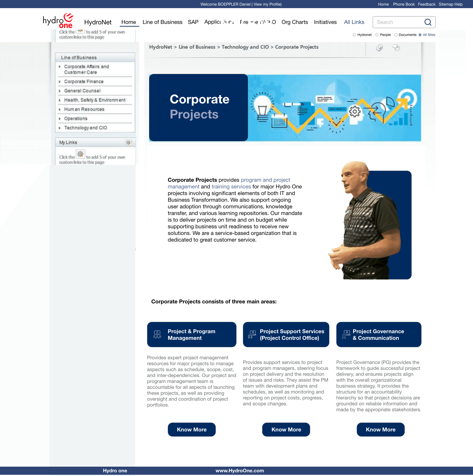Image resolution: width=473 pixels, height=476 pixels.
Task: Expand Health, Safety & Environment arrow
Action: click(60, 100)
